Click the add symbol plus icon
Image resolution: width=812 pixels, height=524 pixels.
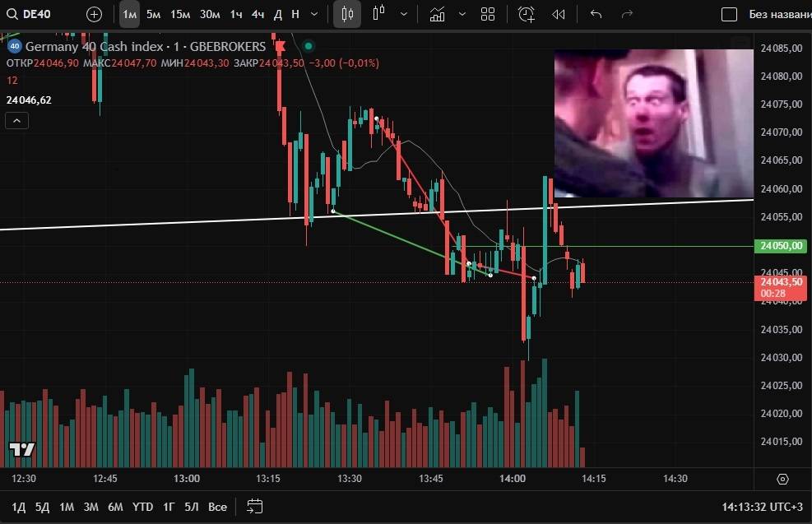click(x=94, y=14)
